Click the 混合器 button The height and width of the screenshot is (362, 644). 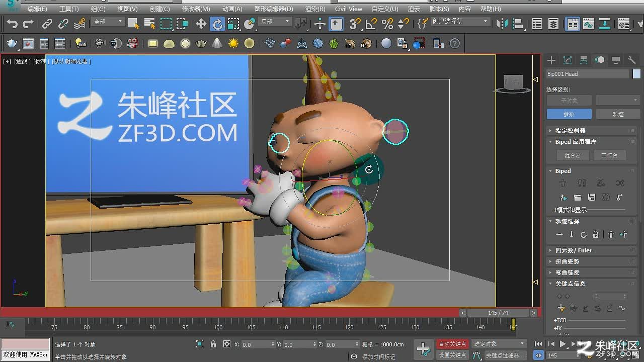(x=573, y=155)
